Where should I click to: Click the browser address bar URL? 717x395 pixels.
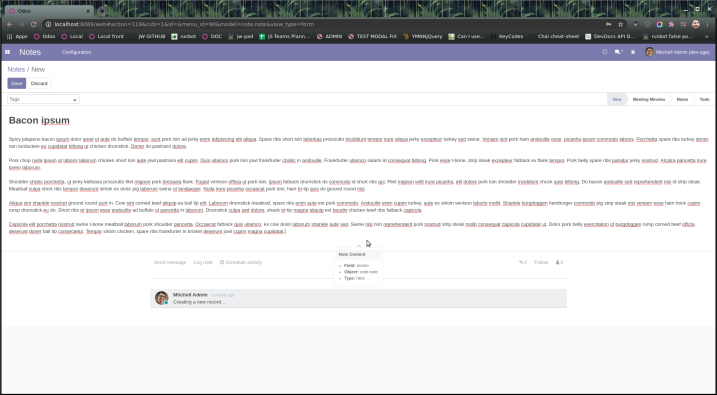tap(184, 24)
